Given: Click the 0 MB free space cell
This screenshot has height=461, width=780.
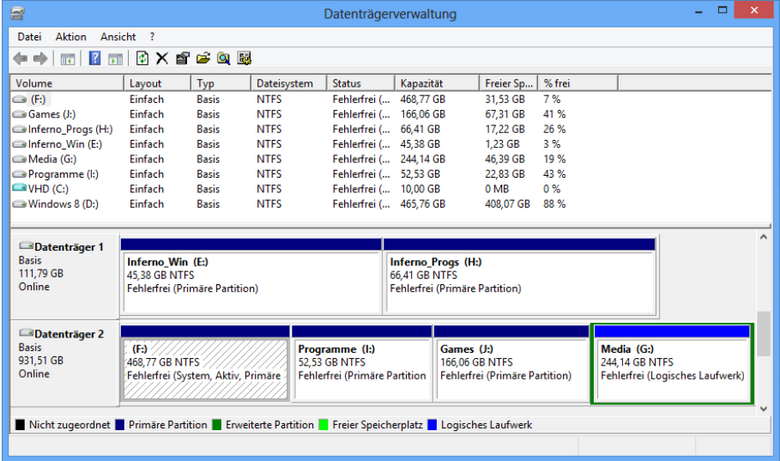Looking at the screenshot, I should point(497,189).
